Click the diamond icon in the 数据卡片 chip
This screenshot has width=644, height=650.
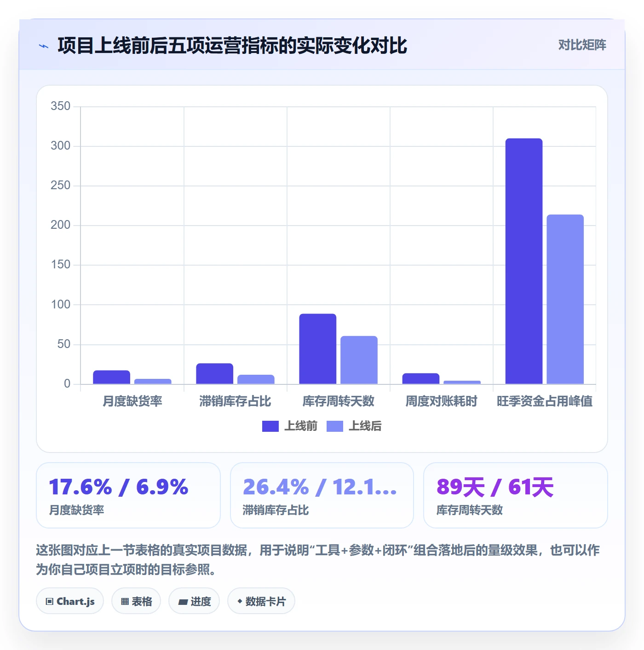[240, 601]
